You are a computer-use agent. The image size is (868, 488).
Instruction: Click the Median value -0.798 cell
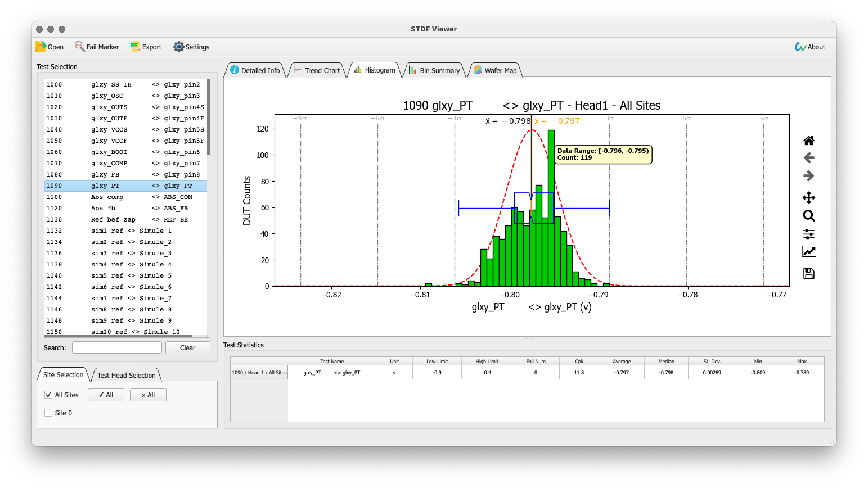666,373
